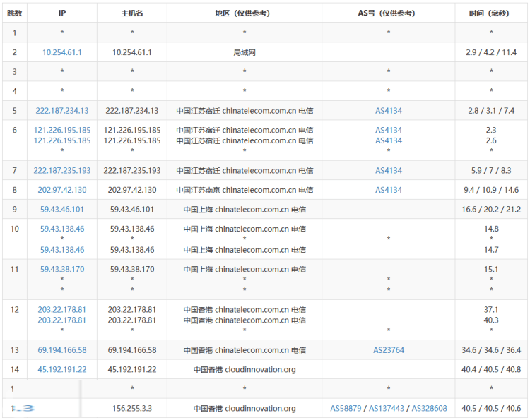Select the 156.255.3.3 hostname cell
The image size is (530, 420).
132,409
